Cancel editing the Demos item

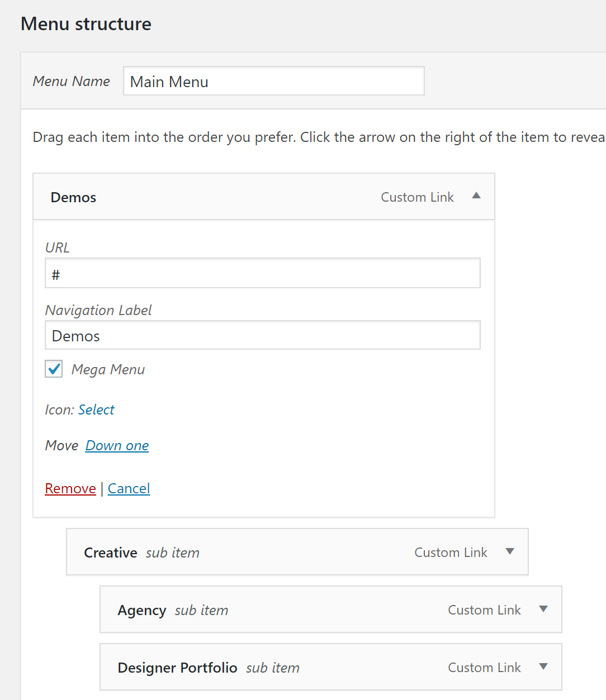129,488
